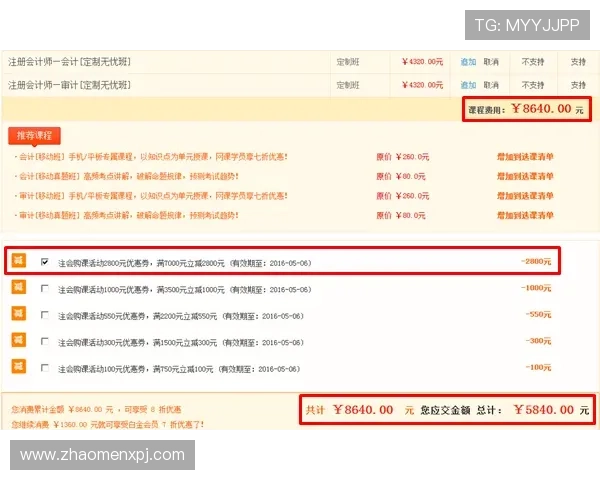Image resolution: width=600 pixels, height=480 pixels.
Task: Click the 100元 coupon description text
Action: tap(179, 369)
